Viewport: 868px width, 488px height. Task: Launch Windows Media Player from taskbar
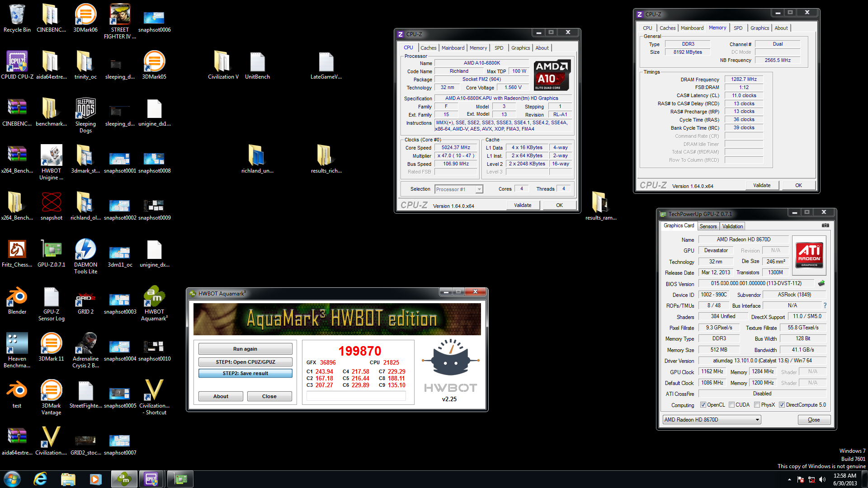click(95, 479)
